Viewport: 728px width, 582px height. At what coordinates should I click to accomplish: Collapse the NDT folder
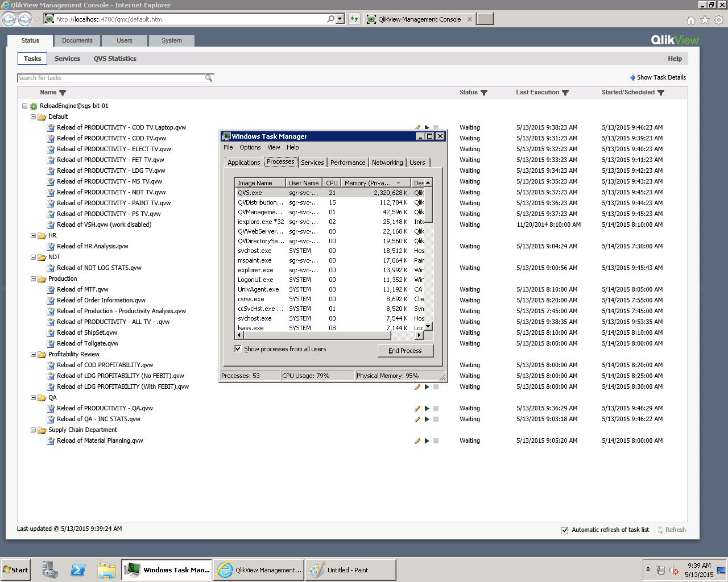click(x=33, y=257)
